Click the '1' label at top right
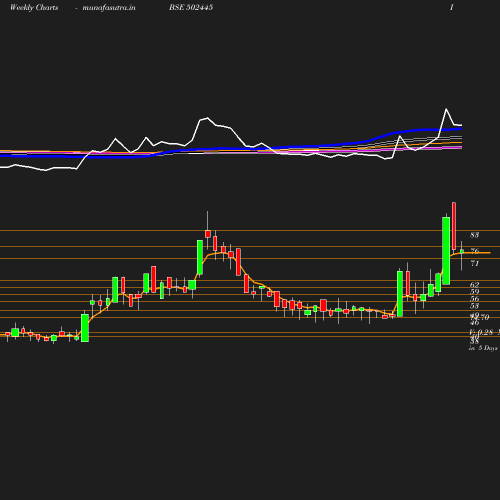The width and height of the screenshot is (500, 500). tap(451, 7)
